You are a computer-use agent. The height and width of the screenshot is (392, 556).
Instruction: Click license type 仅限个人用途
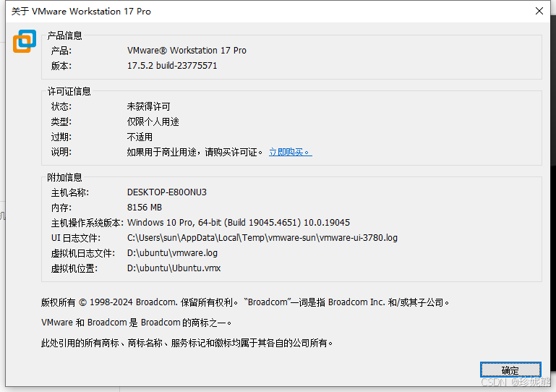point(153,122)
